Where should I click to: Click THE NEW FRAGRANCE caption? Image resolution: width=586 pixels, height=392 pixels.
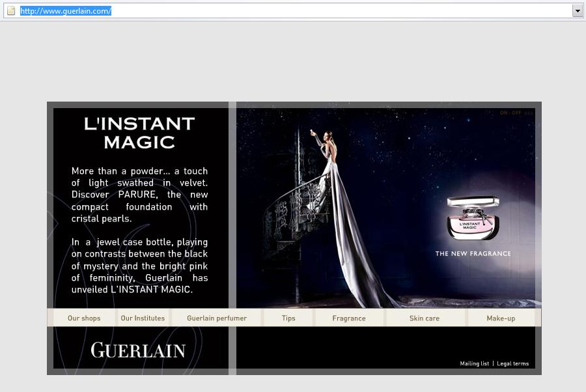(473, 253)
